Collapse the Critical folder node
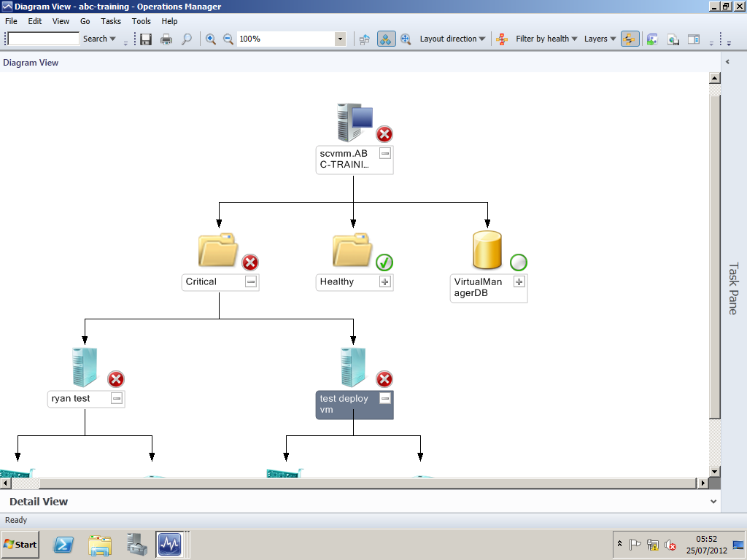This screenshot has height=560, width=747. click(251, 281)
